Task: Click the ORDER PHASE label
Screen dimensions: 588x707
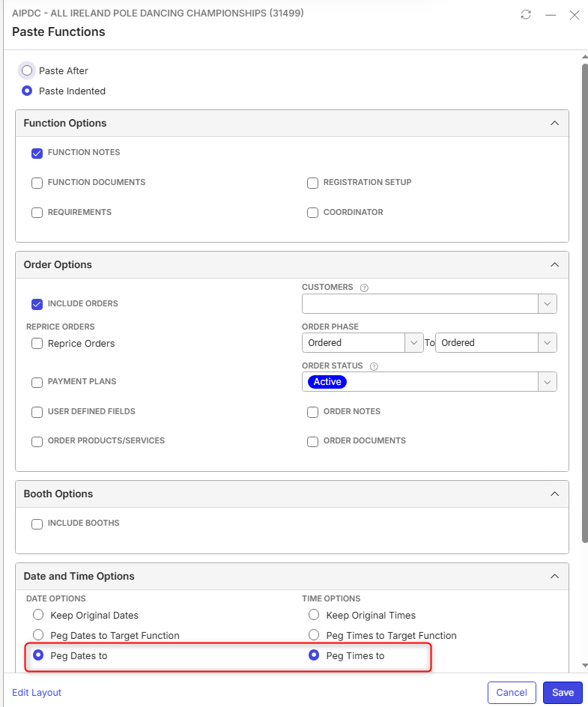Action: [x=330, y=327]
